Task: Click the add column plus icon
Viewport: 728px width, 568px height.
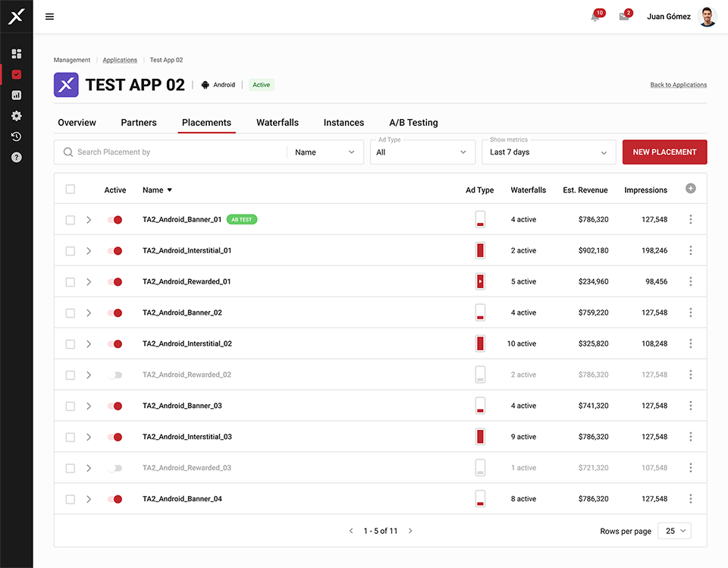Action: 690,189
